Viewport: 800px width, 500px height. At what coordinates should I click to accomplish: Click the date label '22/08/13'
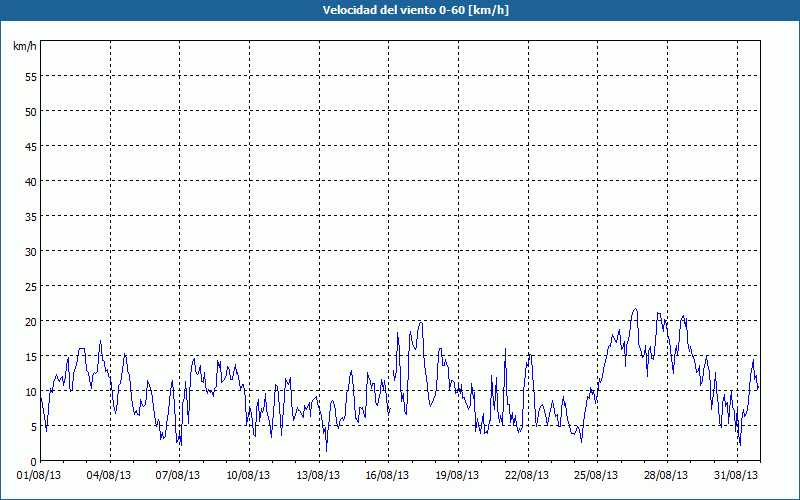(527, 475)
